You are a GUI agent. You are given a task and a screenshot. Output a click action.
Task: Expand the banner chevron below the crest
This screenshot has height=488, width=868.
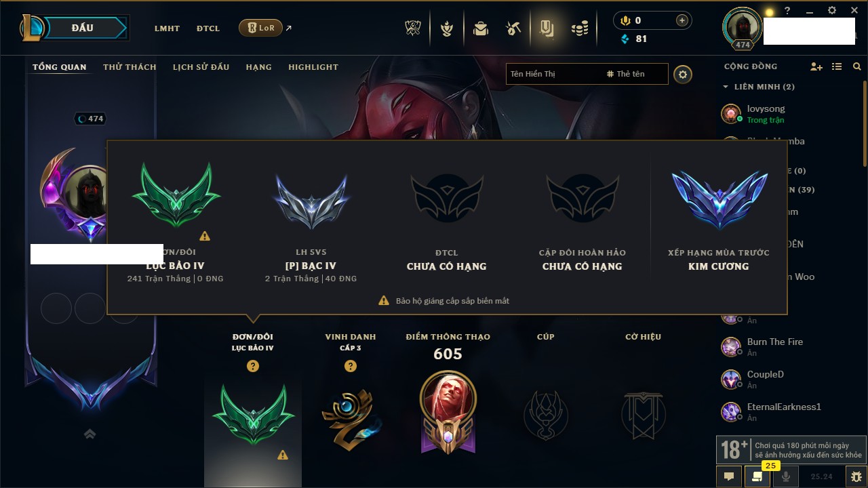click(90, 434)
